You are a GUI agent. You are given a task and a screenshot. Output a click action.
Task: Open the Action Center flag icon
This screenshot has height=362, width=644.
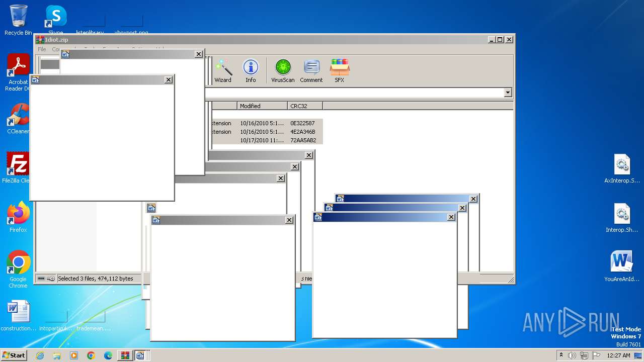[x=596, y=355]
